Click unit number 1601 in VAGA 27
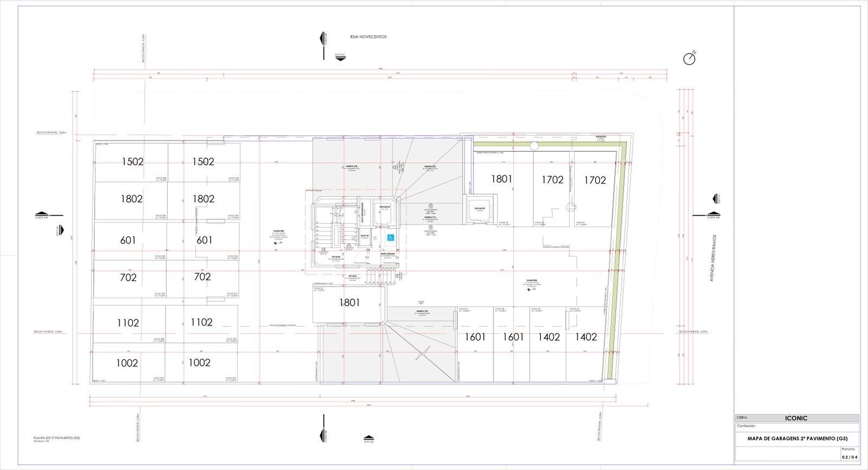 475,337
